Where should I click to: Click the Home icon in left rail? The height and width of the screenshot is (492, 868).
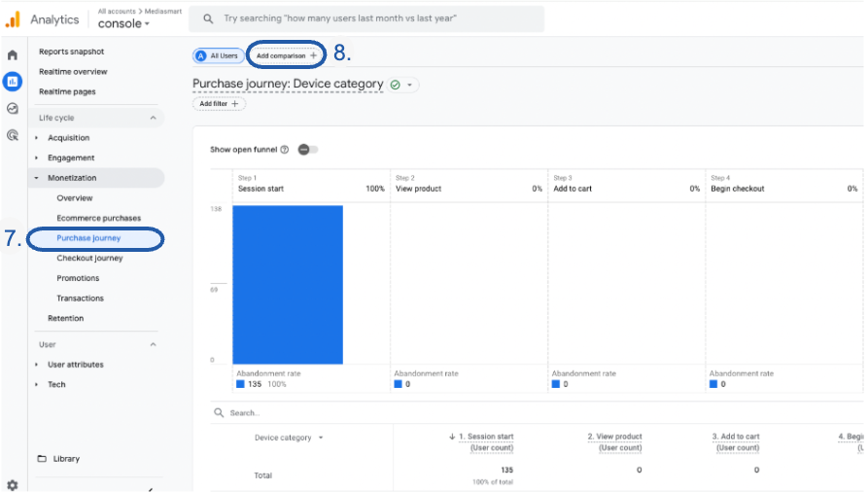click(x=13, y=55)
